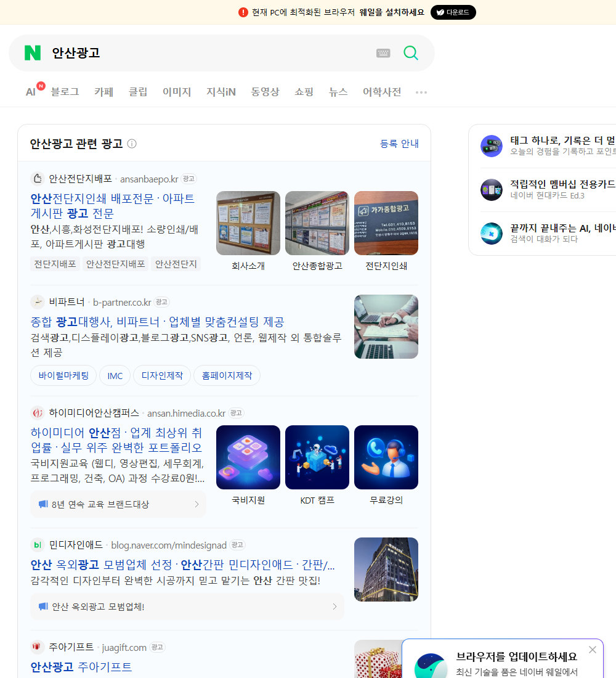The width and height of the screenshot is (616, 678).
Task: Click the 안산전단지 keyword tag
Action: point(176,264)
